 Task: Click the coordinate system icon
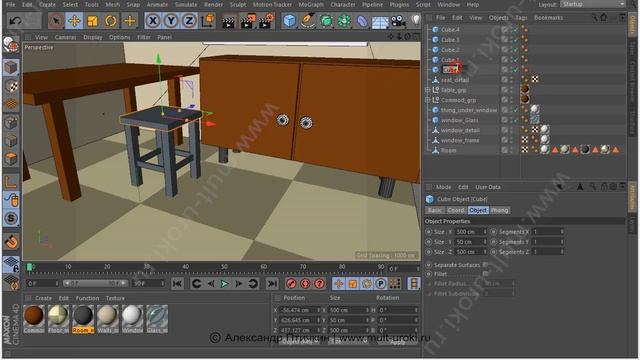click(x=208, y=20)
